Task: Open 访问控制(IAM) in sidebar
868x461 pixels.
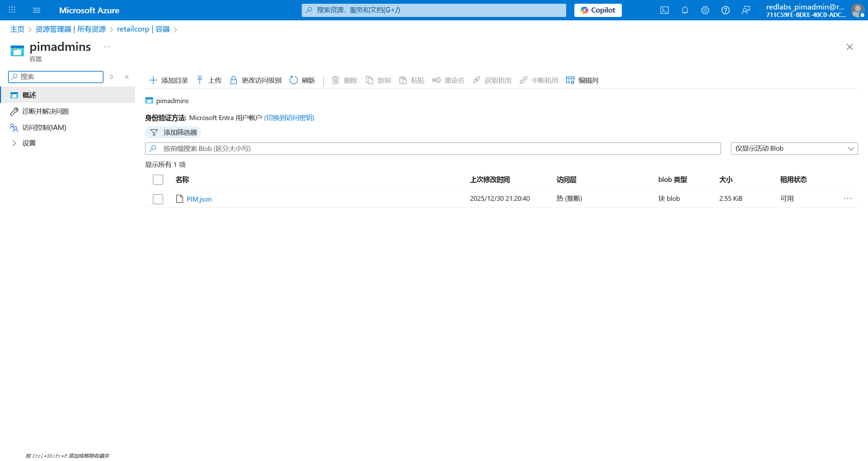Action: (44, 128)
